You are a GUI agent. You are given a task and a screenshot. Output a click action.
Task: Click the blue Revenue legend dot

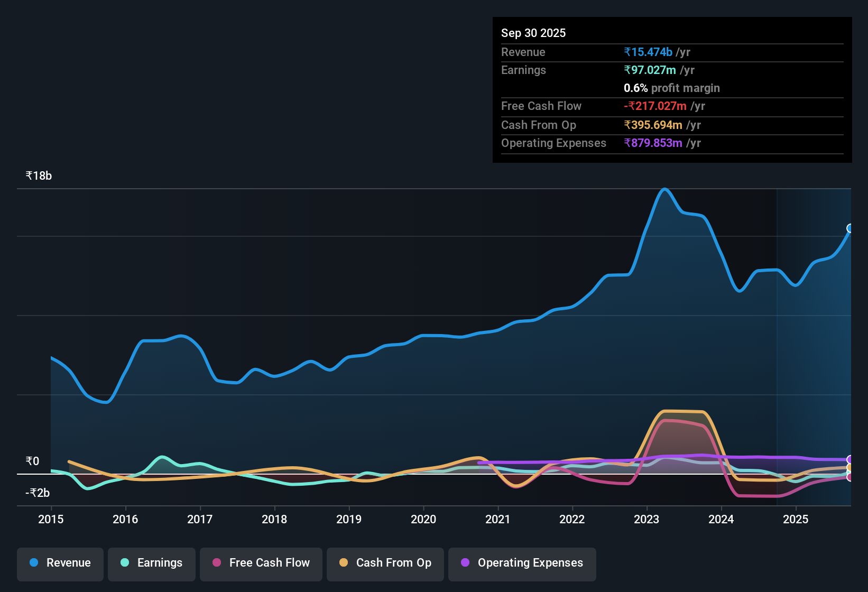pos(33,563)
